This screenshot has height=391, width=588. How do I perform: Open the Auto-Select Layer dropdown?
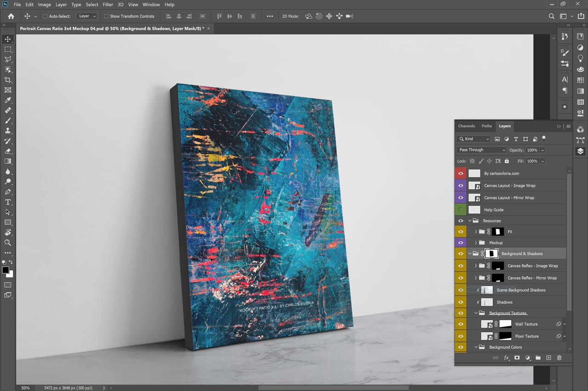click(87, 16)
